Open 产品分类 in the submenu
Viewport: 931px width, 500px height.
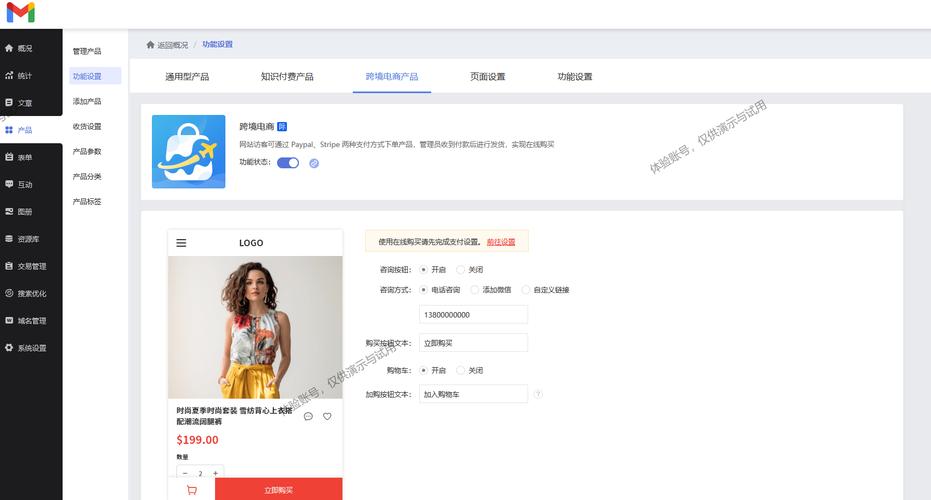click(x=87, y=176)
